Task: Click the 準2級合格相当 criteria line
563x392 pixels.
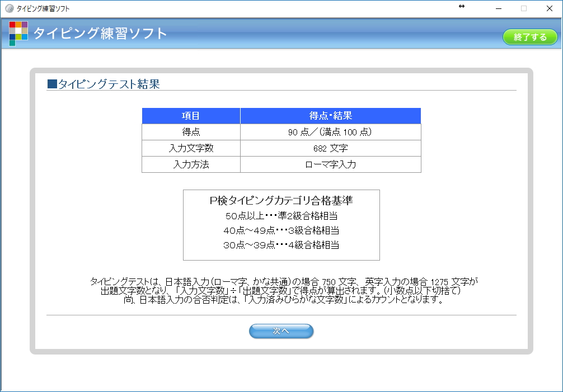Action: pos(281,216)
